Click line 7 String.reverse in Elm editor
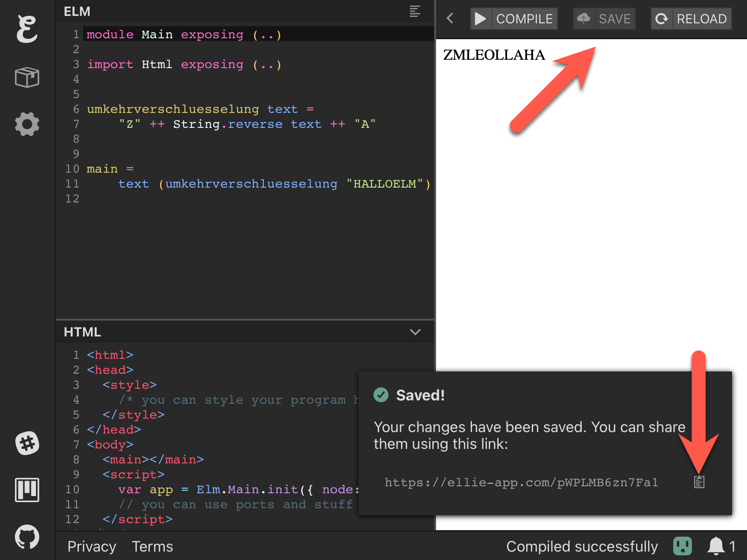Image resolution: width=747 pixels, height=560 pixels. point(227,124)
